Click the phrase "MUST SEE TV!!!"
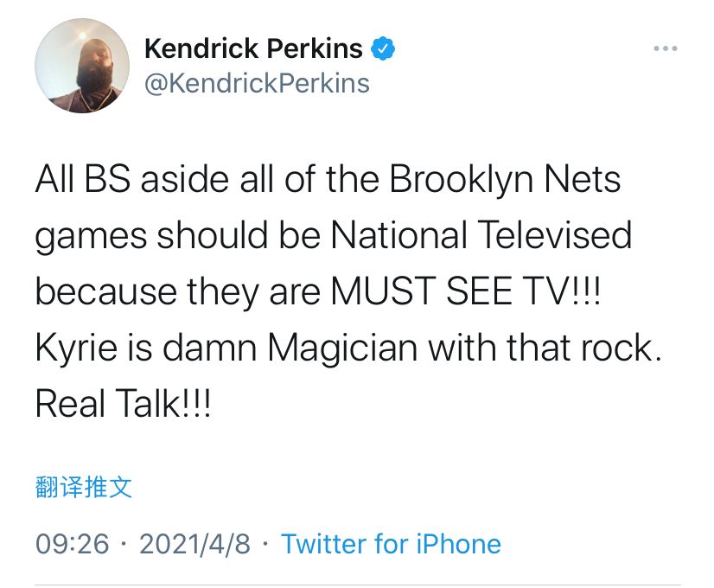This screenshot has height=588, width=714. (x=466, y=291)
